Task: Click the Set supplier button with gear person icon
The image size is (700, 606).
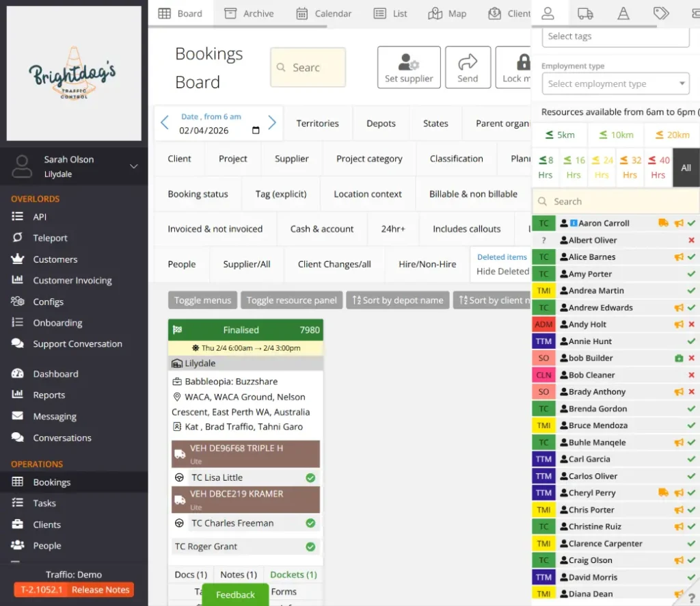Action: [409, 66]
